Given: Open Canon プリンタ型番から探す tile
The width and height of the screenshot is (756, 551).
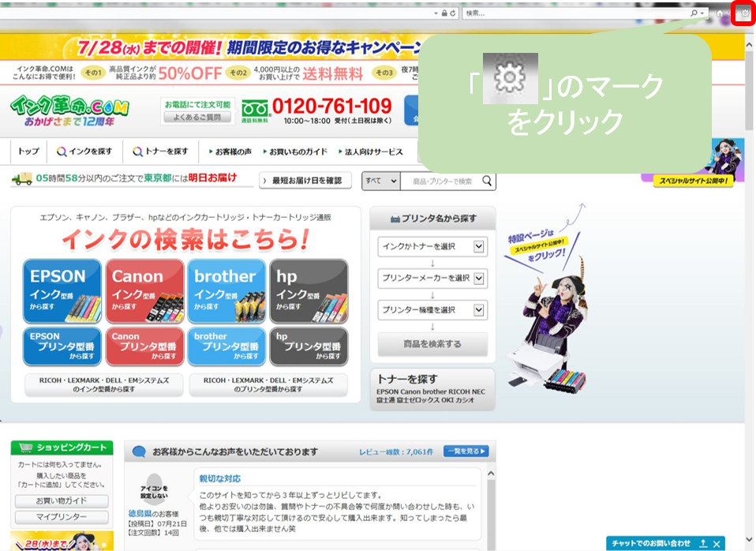Looking at the screenshot, I should pos(144,347).
